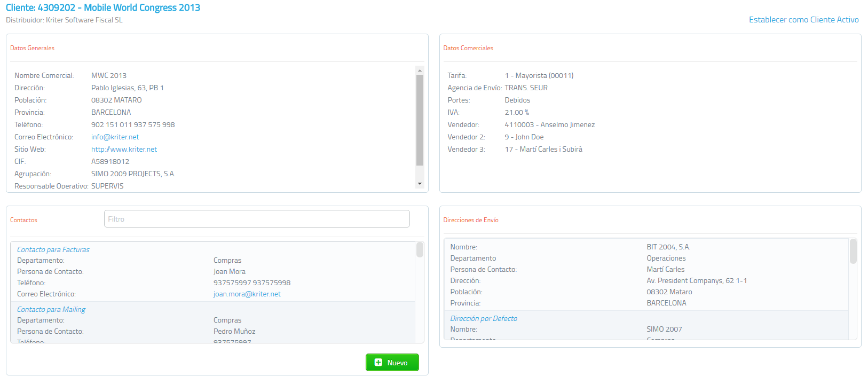The image size is (868, 384).
Task: Click the Direcciones de Envío section title
Action: (x=471, y=220)
